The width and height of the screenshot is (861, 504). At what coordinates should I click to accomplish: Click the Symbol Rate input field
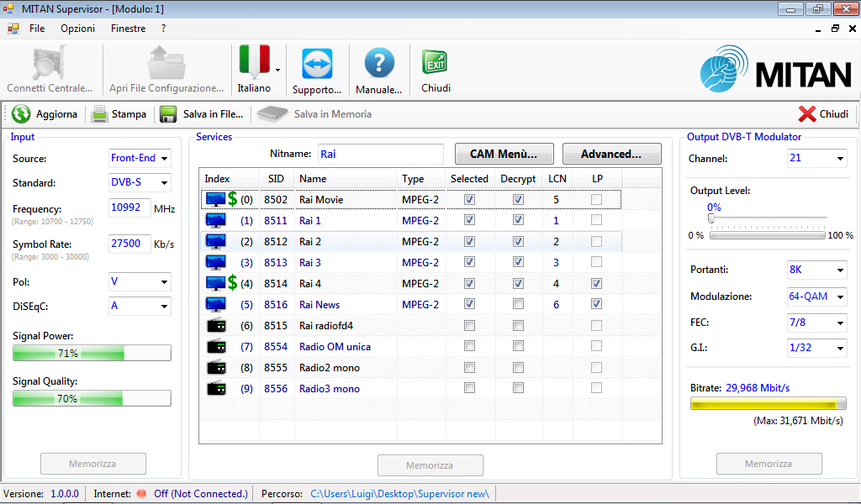pos(129,244)
